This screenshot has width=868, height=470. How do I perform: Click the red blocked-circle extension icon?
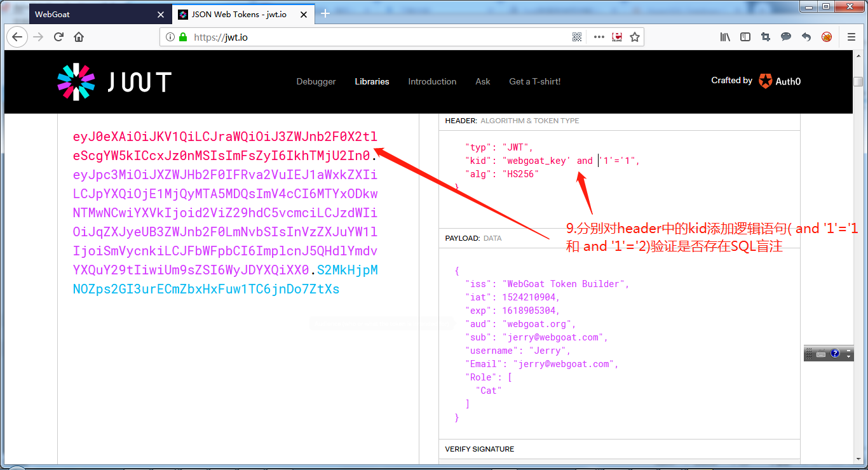tap(827, 37)
